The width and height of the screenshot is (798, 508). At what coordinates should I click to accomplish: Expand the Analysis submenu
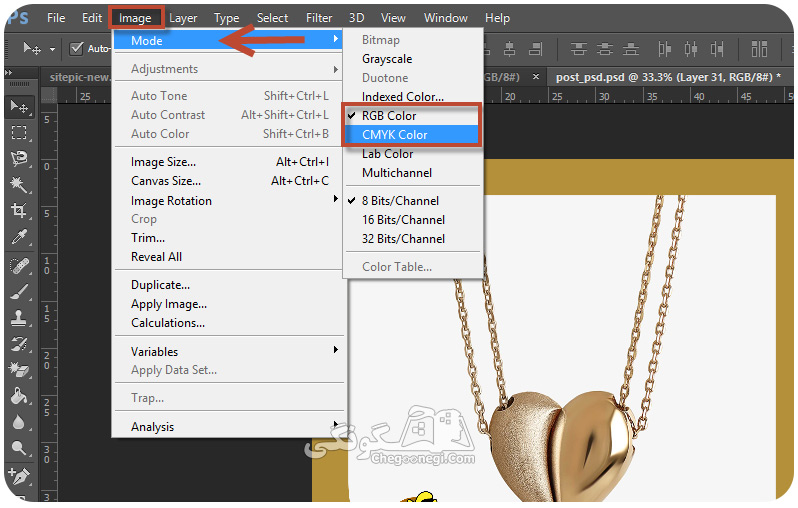[x=227, y=427]
